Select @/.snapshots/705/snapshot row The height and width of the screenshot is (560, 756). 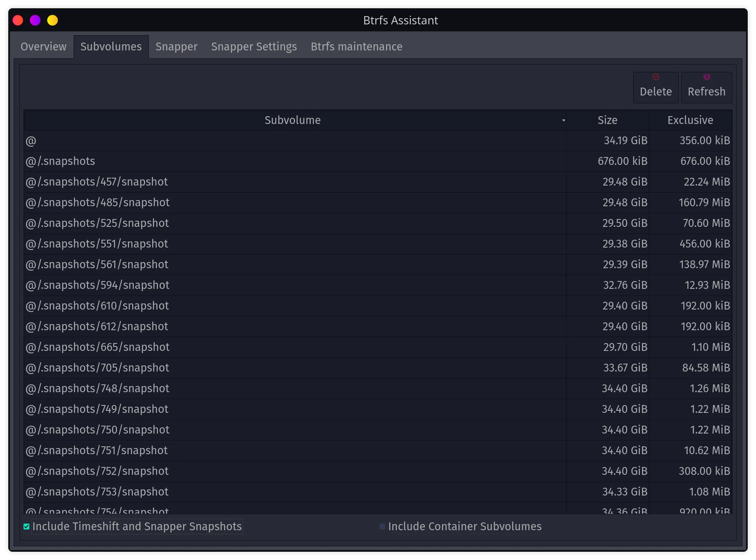tap(378, 368)
